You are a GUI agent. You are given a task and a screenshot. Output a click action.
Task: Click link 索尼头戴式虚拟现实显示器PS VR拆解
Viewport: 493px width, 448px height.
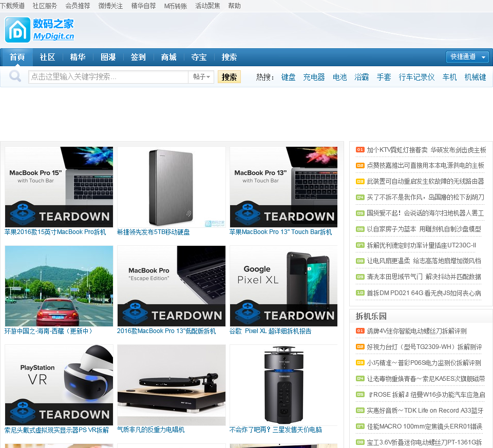(56, 430)
